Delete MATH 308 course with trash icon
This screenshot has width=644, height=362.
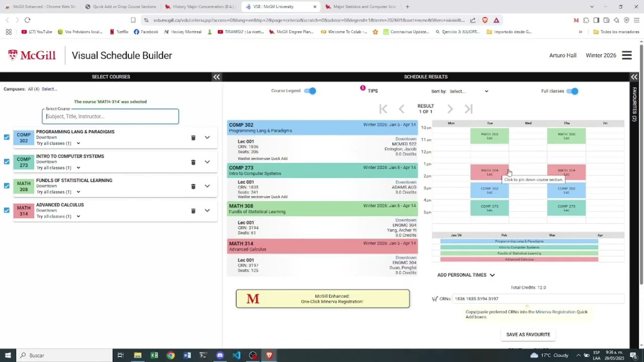tap(193, 187)
